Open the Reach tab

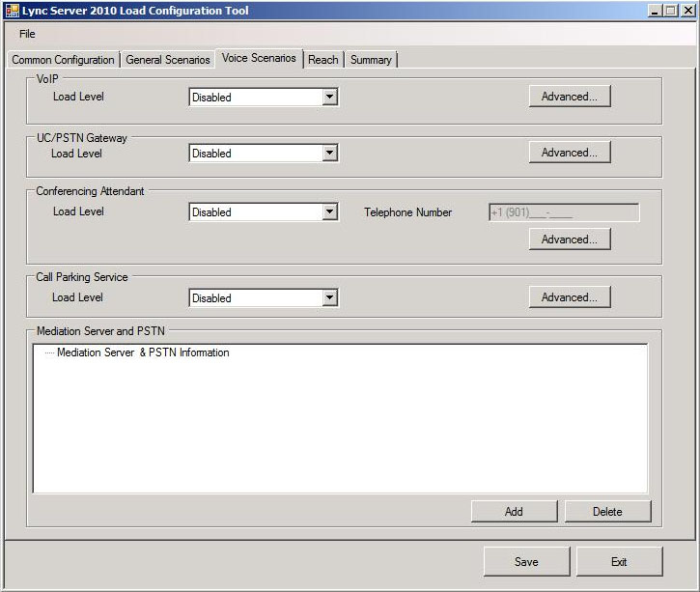tap(323, 60)
